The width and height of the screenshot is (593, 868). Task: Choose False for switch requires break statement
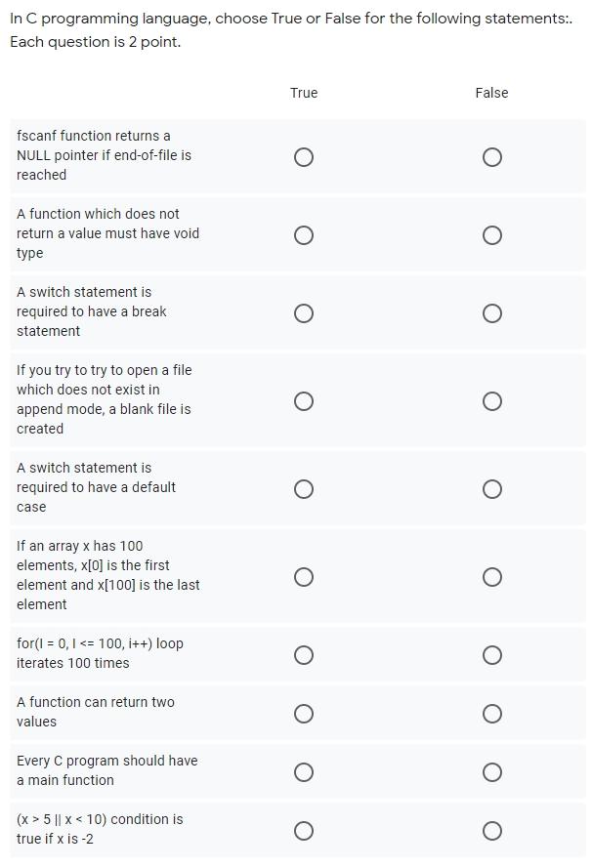click(x=491, y=313)
